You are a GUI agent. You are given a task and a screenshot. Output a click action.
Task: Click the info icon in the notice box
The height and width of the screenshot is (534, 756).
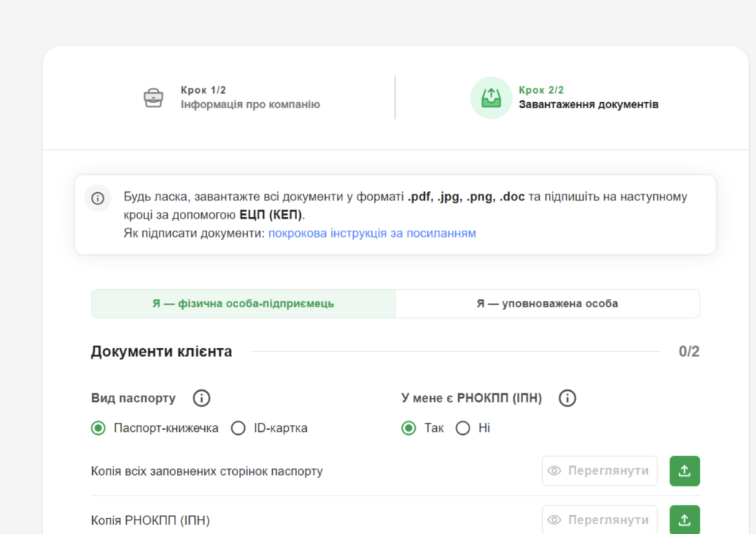click(98, 198)
